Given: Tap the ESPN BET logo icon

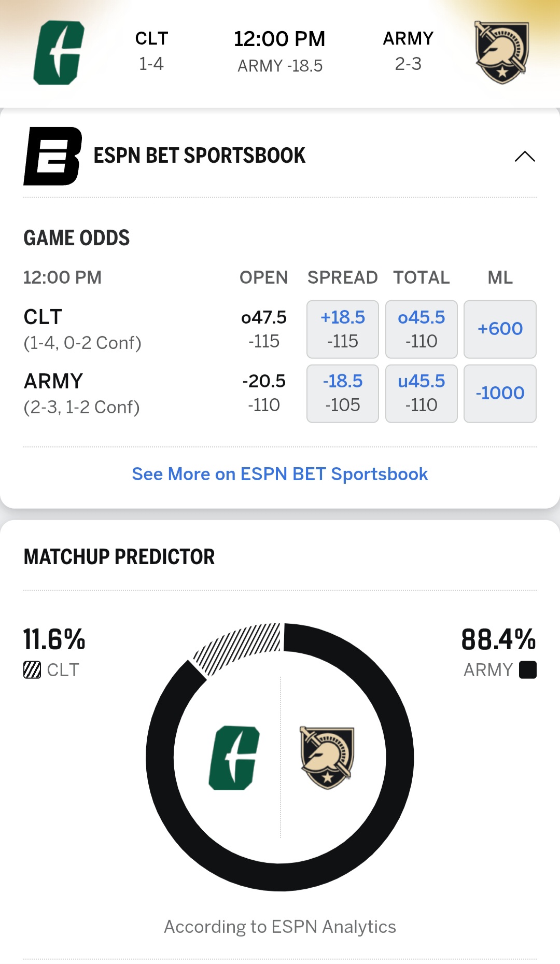Looking at the screenshot, I should point(52,156).
